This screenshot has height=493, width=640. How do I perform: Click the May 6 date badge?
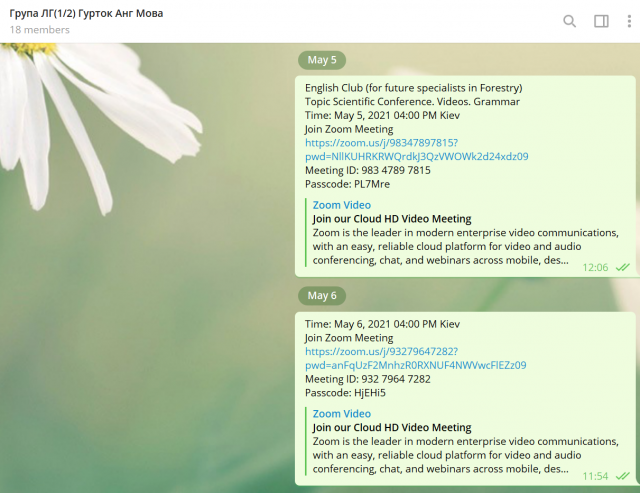322,295
